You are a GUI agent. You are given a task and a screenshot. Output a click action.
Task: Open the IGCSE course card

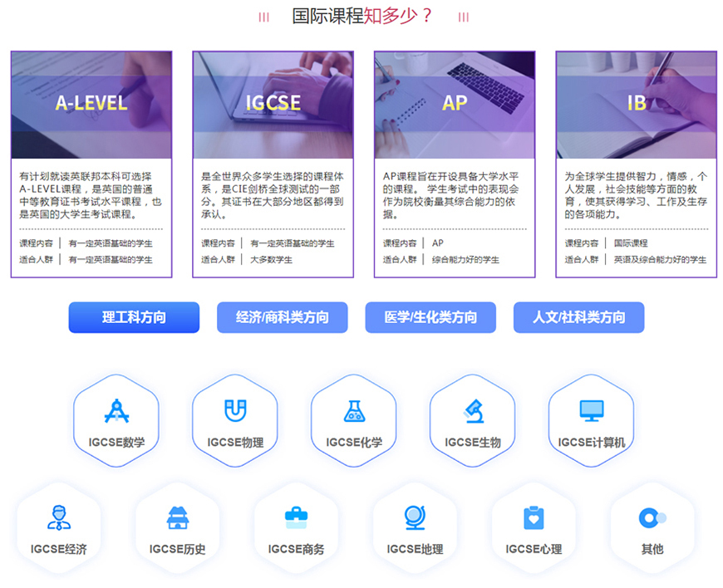pos(273,102)
